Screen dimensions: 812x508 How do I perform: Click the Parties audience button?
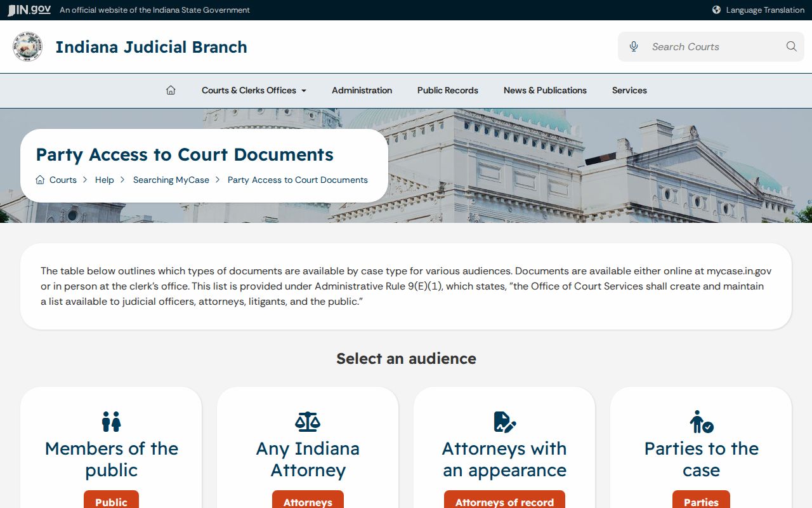tap(701, 500)
